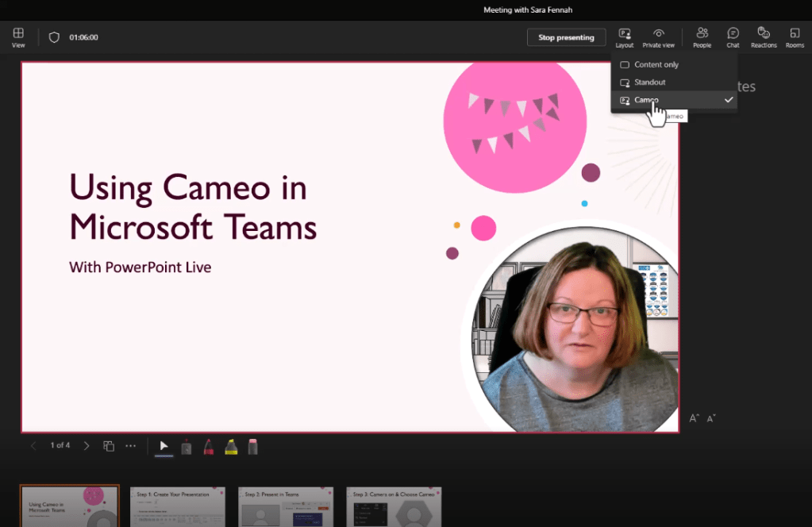Go to the next slide arrow
Image resolution: width=812 pixels, height=527 pixels.
point(87,446)
